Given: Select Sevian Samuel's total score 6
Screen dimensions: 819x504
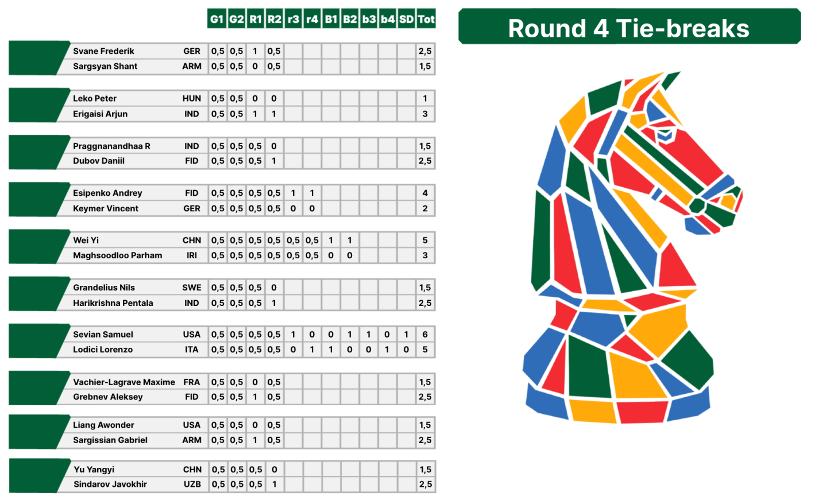Looking at the screenshot, I should coord(425,334).
